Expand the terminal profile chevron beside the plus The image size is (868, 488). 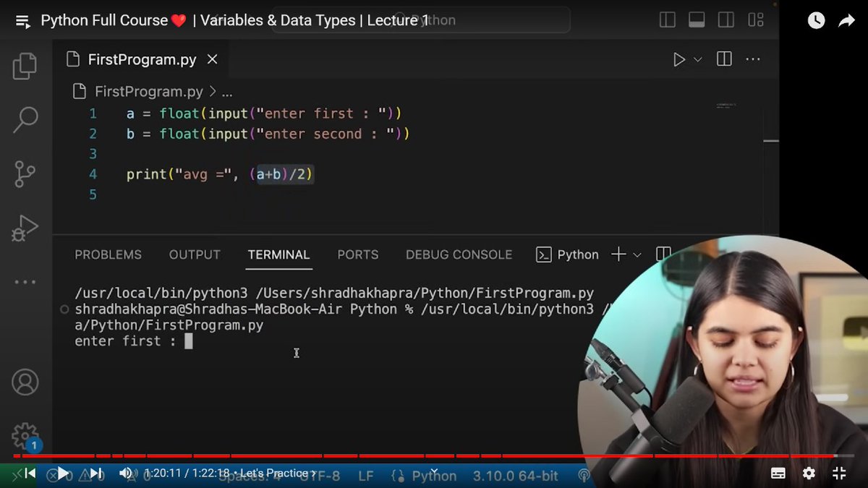637,254
